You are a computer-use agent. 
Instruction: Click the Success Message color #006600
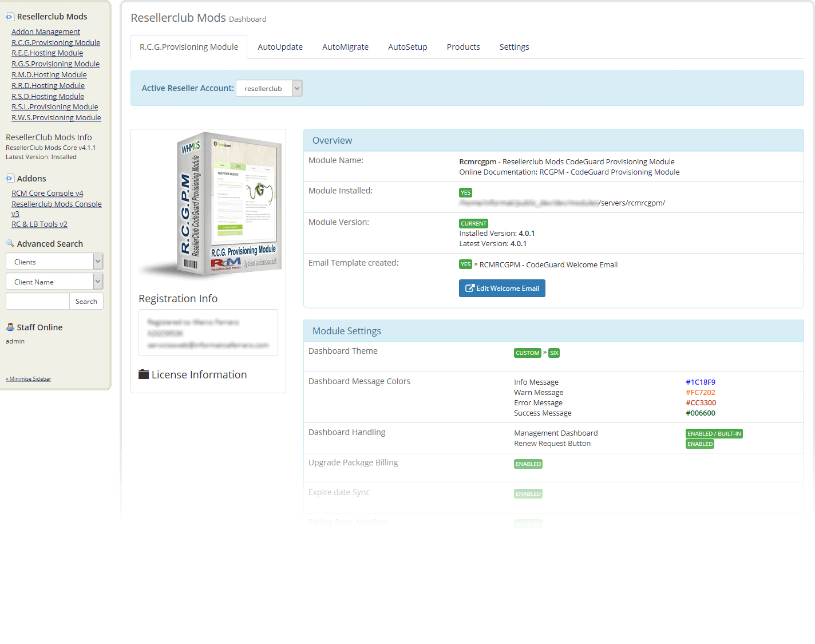(x=701, y=413)
